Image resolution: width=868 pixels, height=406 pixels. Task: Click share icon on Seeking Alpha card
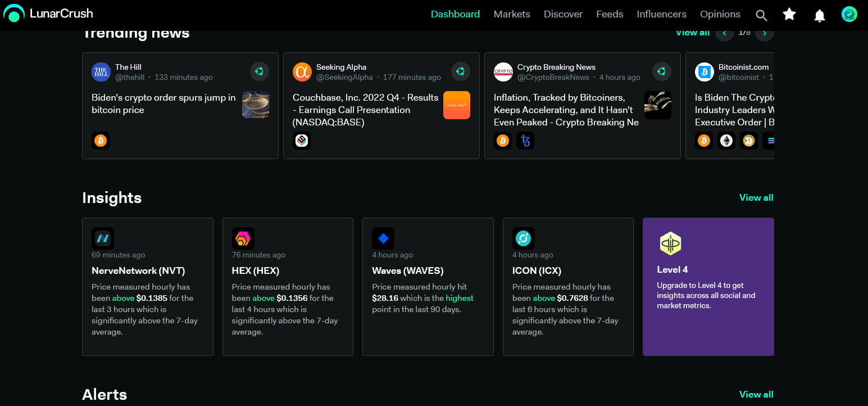461,71
